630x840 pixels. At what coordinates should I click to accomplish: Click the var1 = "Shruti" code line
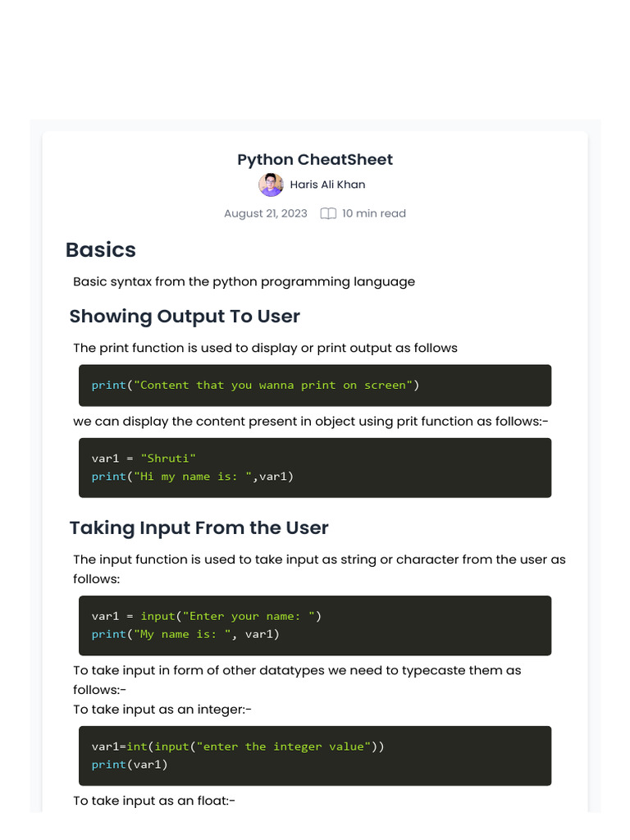(x=144, y=459)
